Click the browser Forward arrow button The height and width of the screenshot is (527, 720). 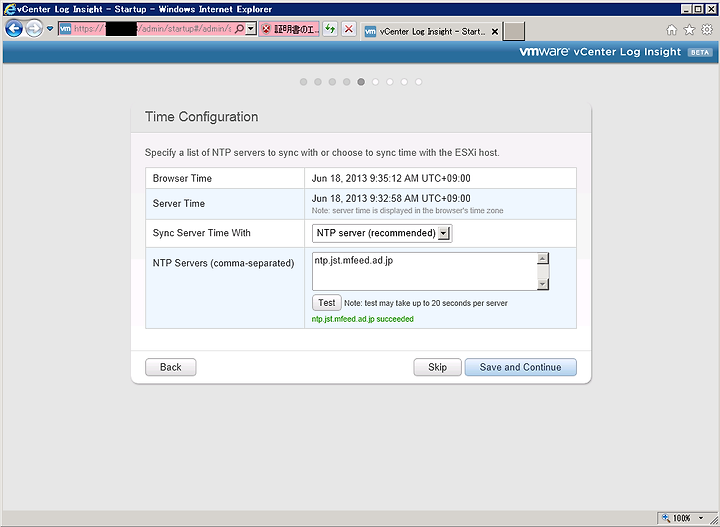(34, 29)
